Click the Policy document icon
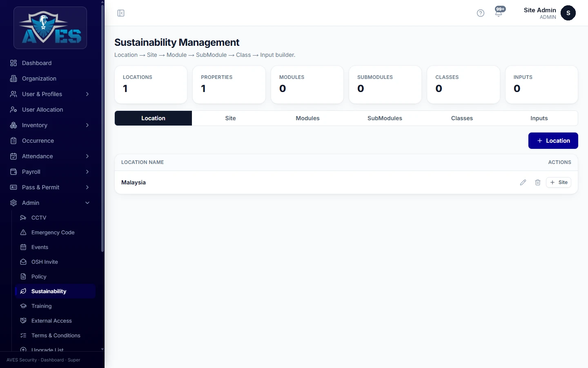This screenshot has width=588, height=368. (23, 276)
